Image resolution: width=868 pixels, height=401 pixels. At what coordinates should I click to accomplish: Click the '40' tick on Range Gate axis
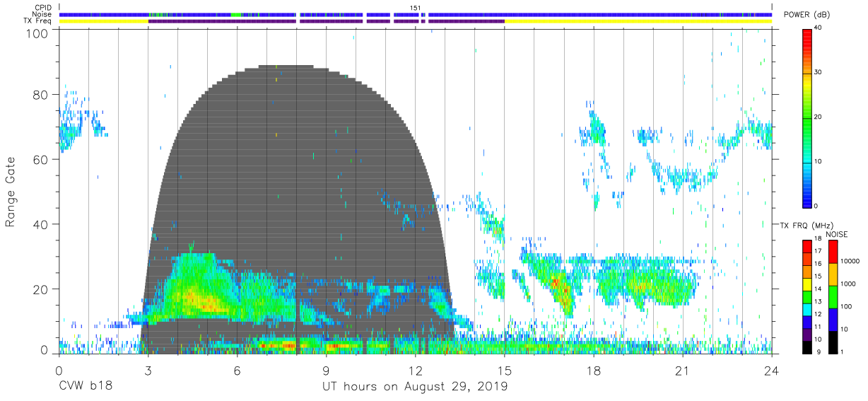tap(42, 224)
